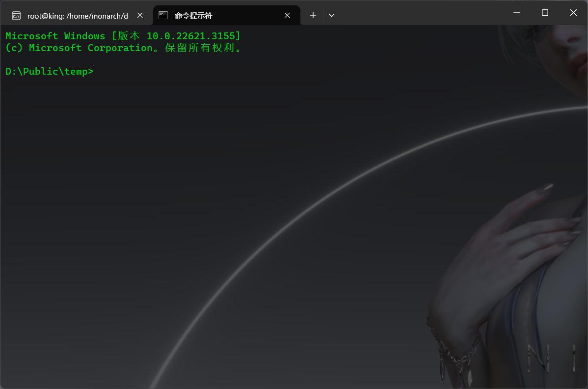Click the blinking cursor at the prompt
The height and width of the screenshot is (389, 588).
[x=94, y=71]
